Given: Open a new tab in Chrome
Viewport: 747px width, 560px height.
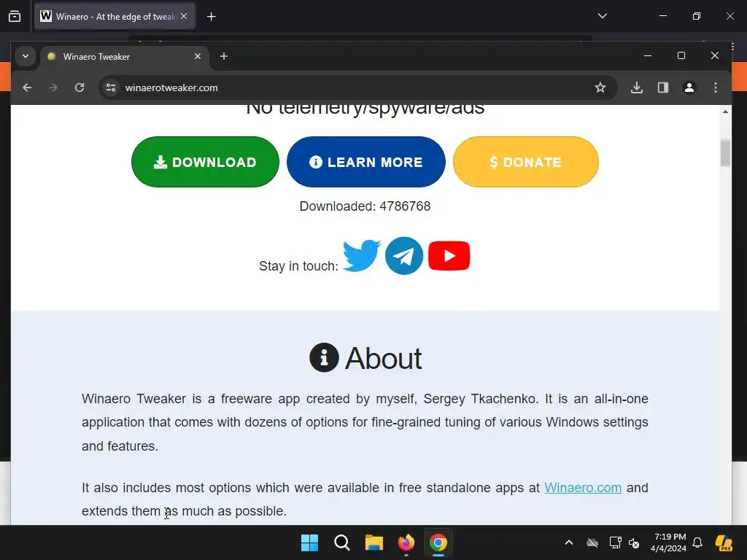Looking at the screenshot, I should [223, 56].
